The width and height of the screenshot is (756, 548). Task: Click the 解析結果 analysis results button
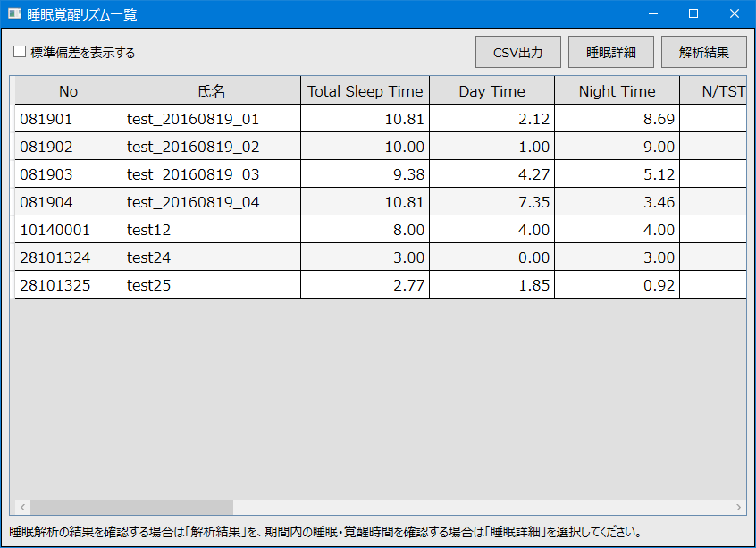[703, 52]
